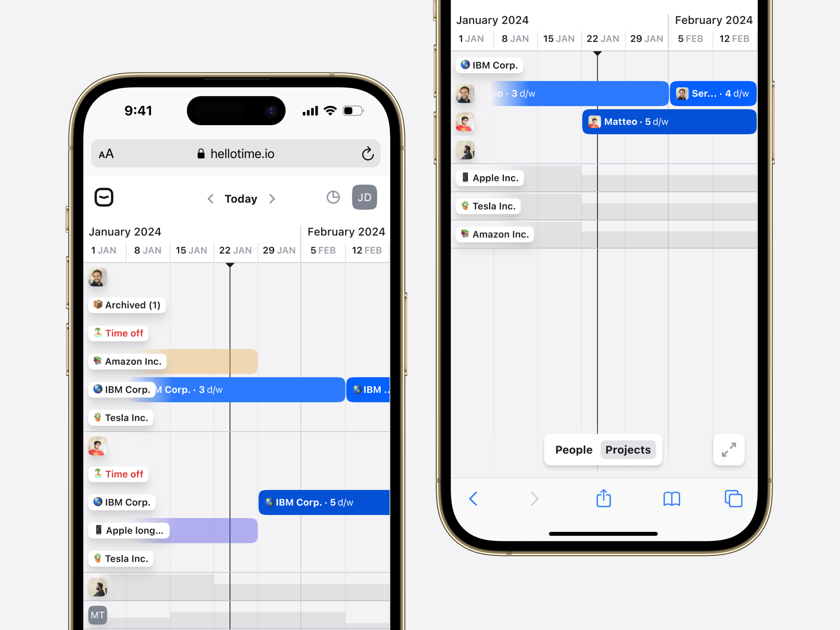
Task: Click the hellotime.io clock/logo icon
Action: click(104, 197)
